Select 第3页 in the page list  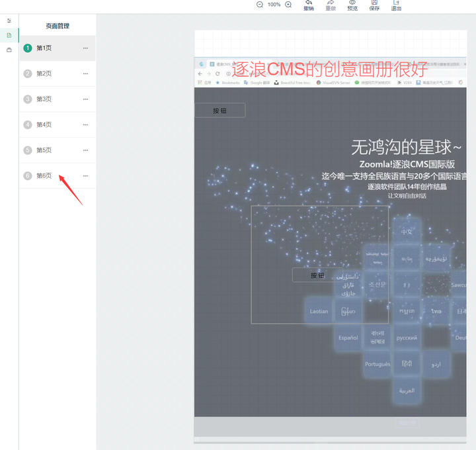pos(58,99)
